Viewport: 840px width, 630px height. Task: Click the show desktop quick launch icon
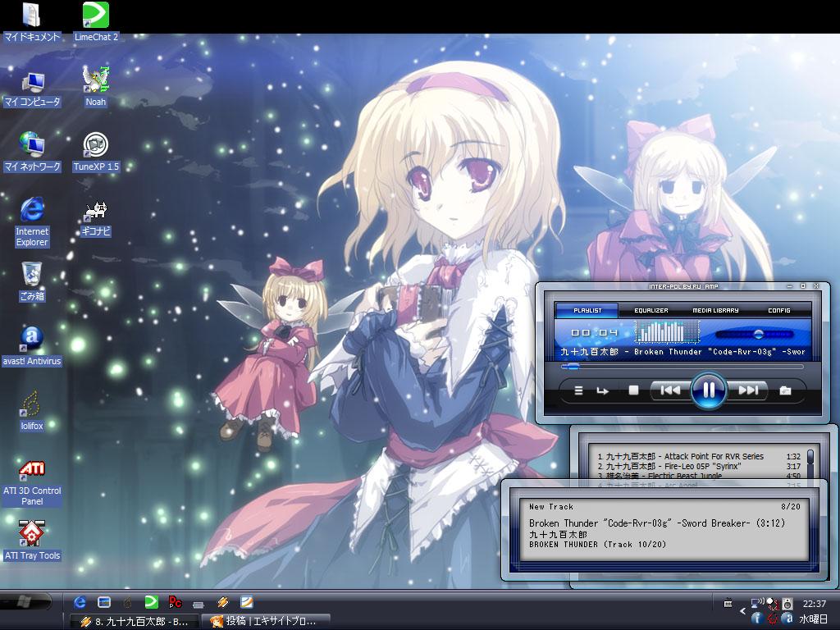[x=104, y=602]
